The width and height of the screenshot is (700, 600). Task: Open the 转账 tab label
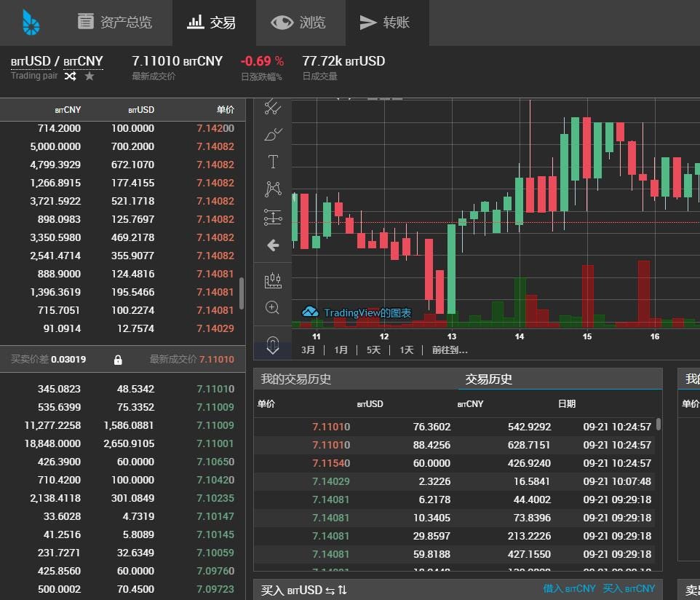click(397, 23)
